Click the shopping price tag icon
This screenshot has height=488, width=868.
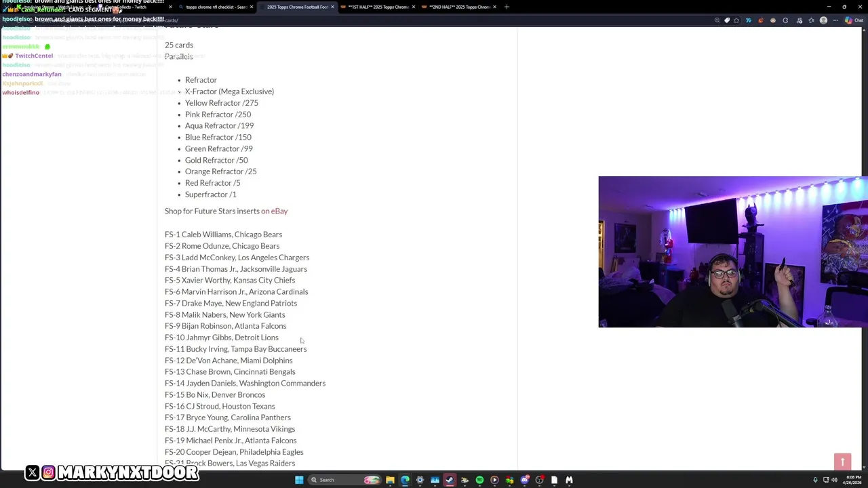point(727,20)
